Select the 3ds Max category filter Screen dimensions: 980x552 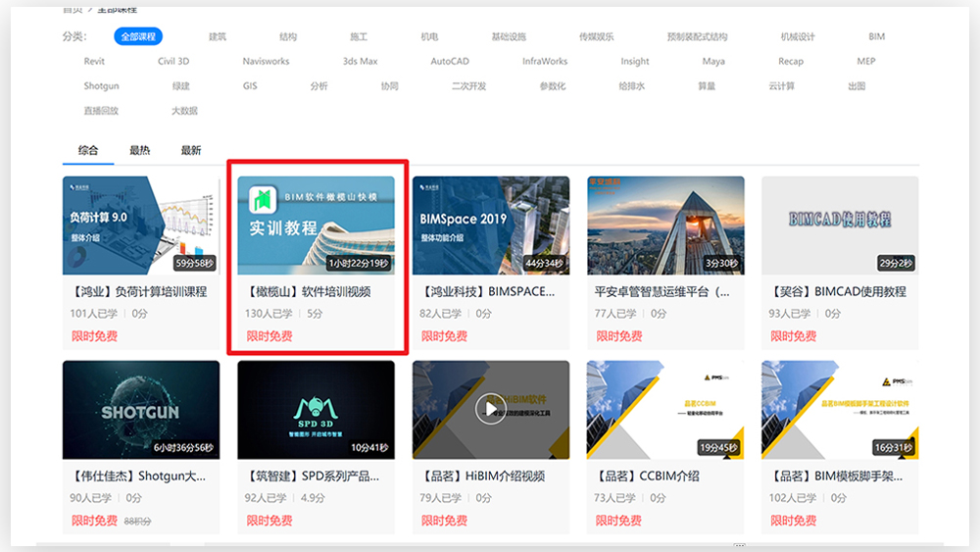click(x=360, y=61)
